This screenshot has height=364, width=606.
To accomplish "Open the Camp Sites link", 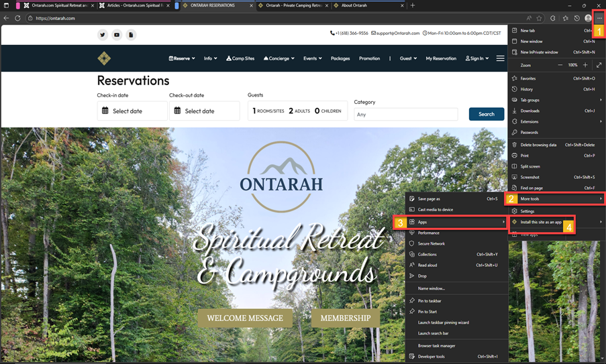I will (x=240, y=58).
